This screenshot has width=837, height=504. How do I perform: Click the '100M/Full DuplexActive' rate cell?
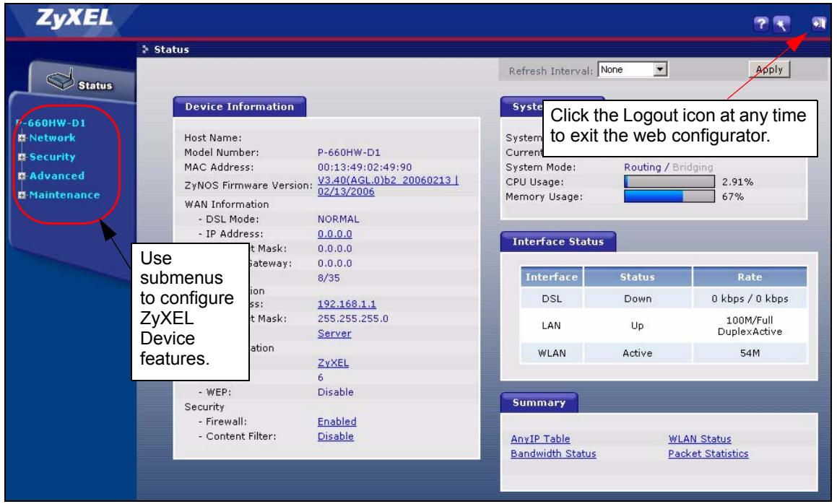coord(750,326)
